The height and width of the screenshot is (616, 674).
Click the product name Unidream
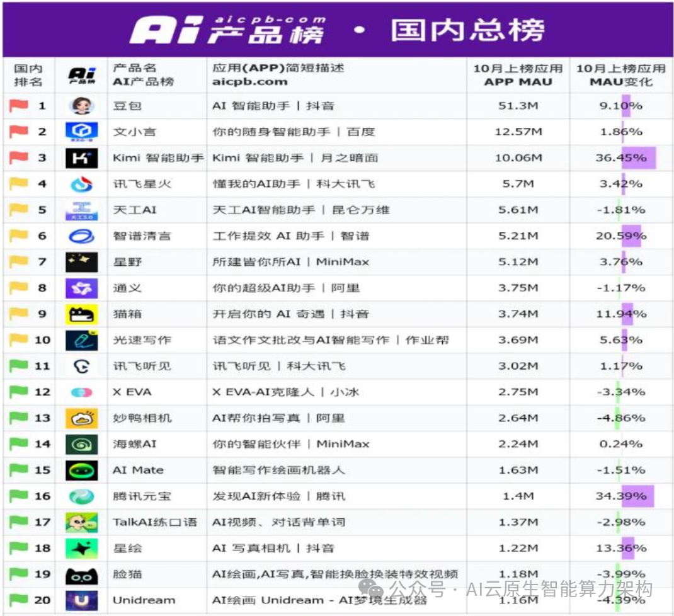click(x=144, y=600)
